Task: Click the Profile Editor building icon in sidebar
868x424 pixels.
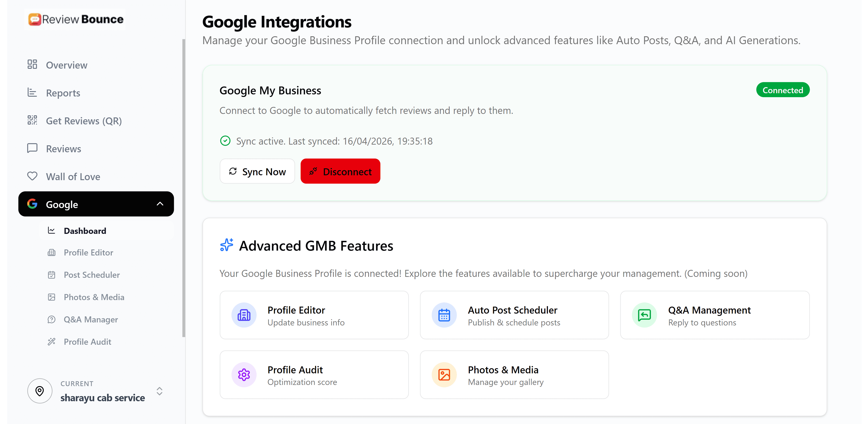Action: [52, 252]
